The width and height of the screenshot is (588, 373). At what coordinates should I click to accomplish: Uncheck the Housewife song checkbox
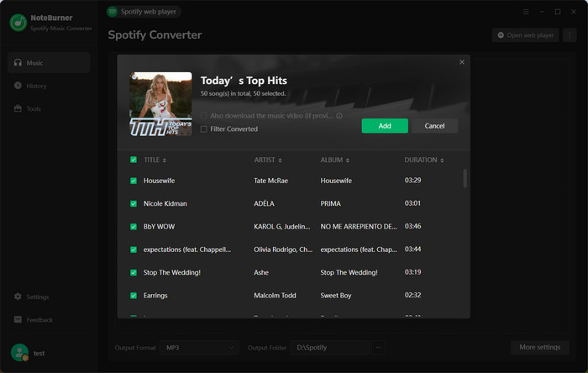[134, 181]
